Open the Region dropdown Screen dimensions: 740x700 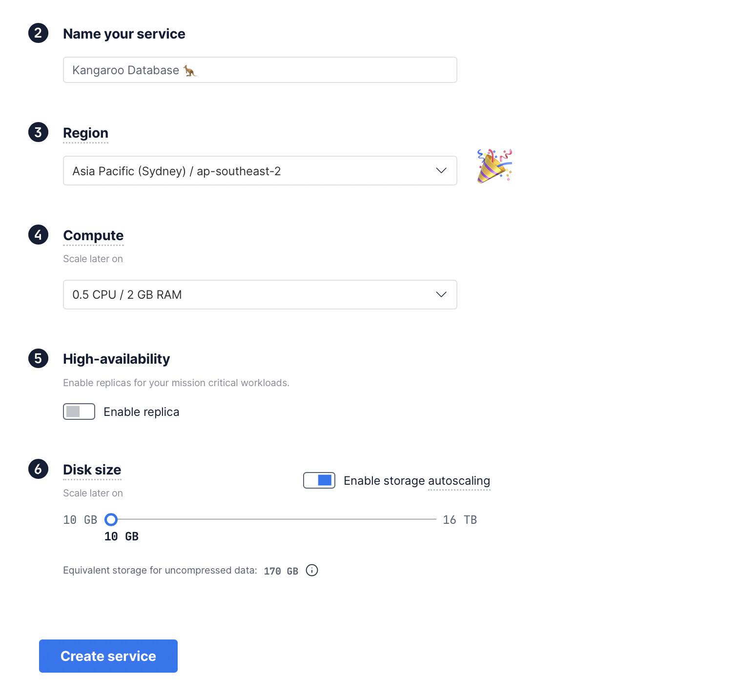tap(260, 171)
